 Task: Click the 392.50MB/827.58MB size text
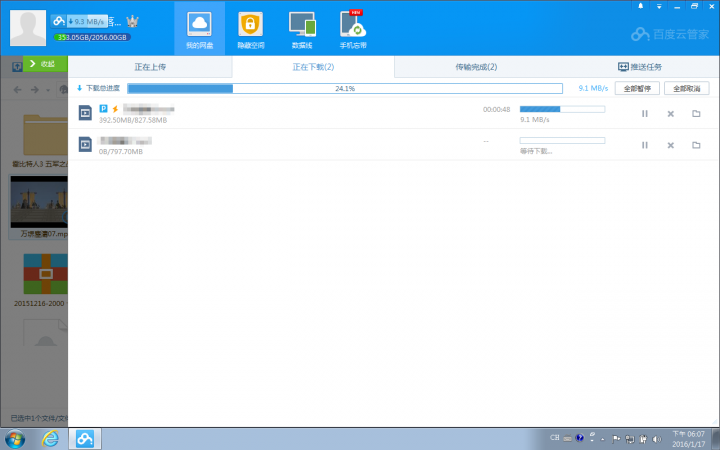[x=133, y=120]
